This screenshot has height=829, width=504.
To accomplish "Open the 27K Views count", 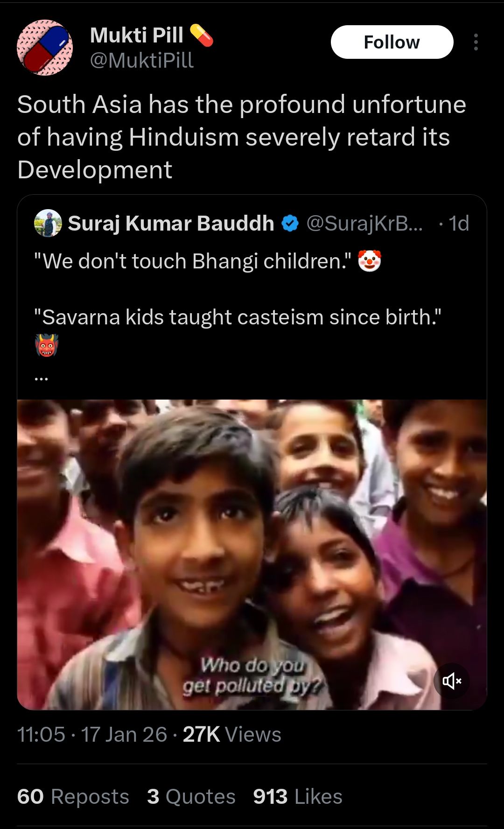I will pyautogui.click(x=232, y=734).
